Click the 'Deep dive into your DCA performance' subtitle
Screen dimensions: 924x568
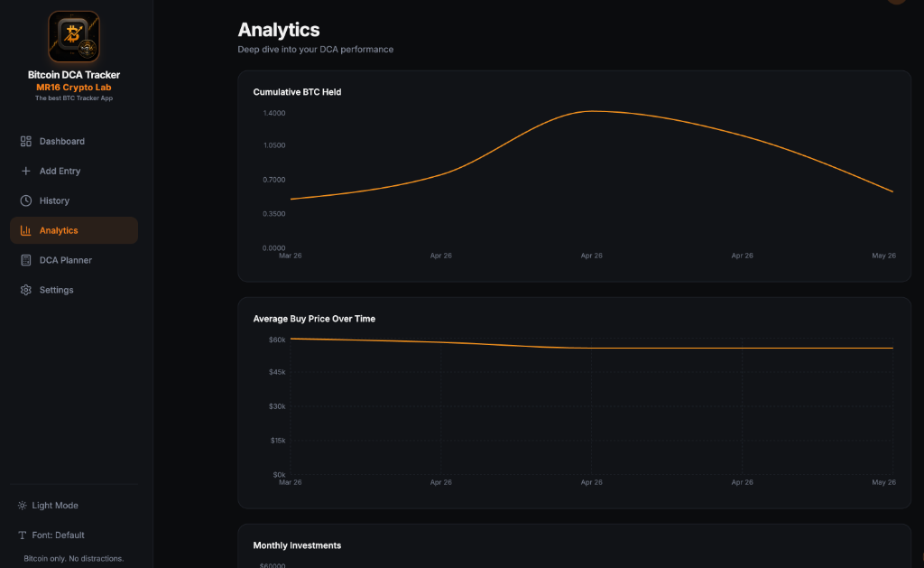(x=315, y=50)
